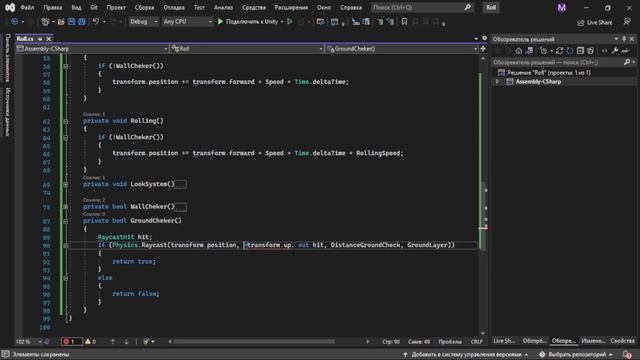Click the open file folder icon

tap(61, 22)
